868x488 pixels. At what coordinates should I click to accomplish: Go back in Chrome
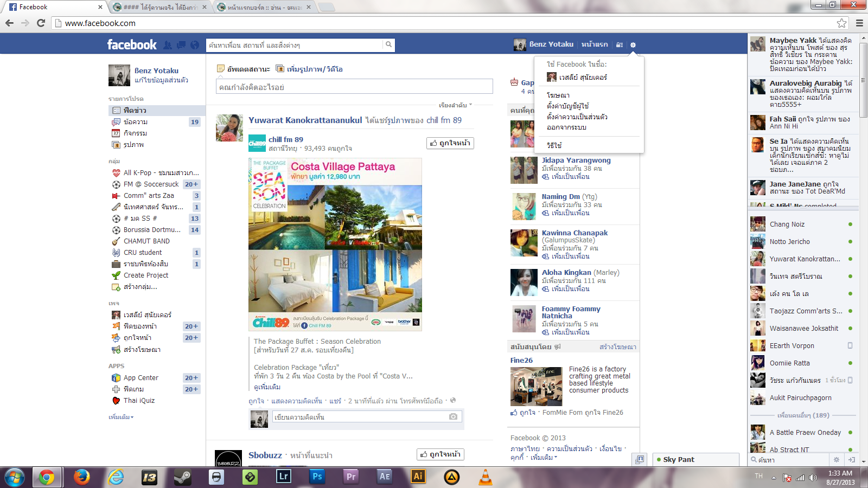click(x=9, y=23)
